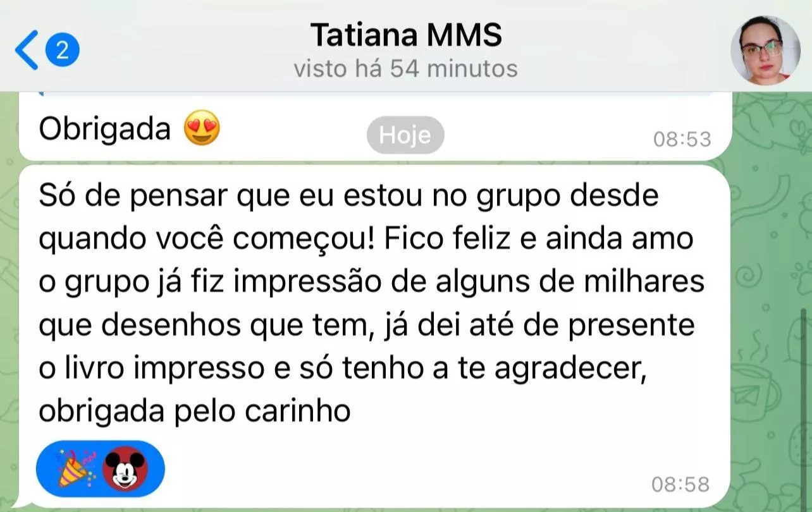Tap the 08:58 message timestamp
Image resolution: width=812 pixels, height=512 pixels.
pyautogui.click(x=680, y=485)
